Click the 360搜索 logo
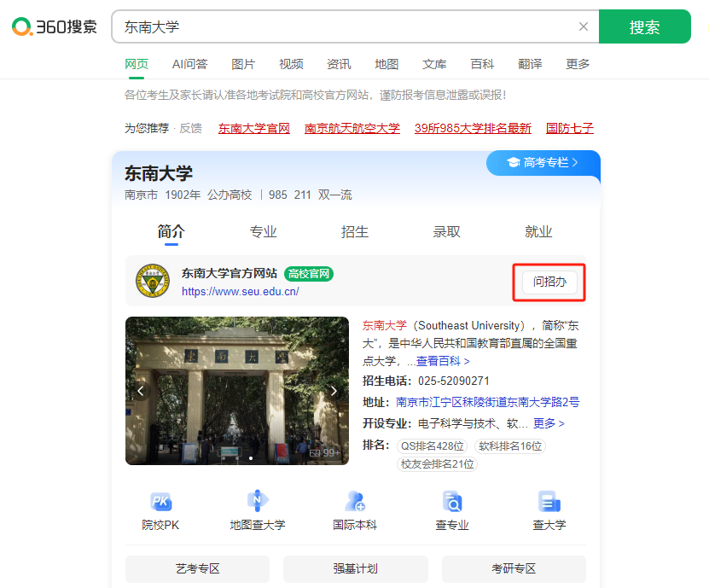Screen dimensions: 709x588 point(55,26)
